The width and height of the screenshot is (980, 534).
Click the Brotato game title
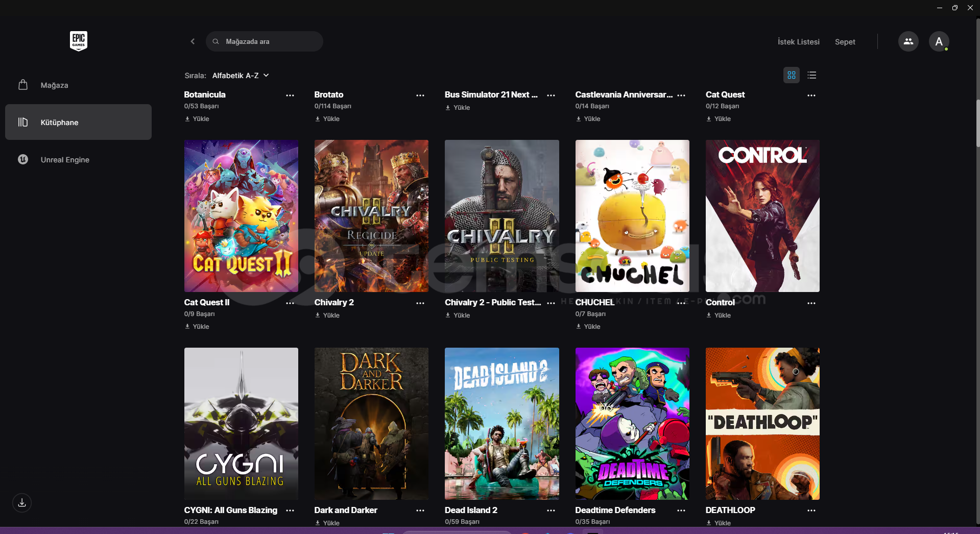329,95
